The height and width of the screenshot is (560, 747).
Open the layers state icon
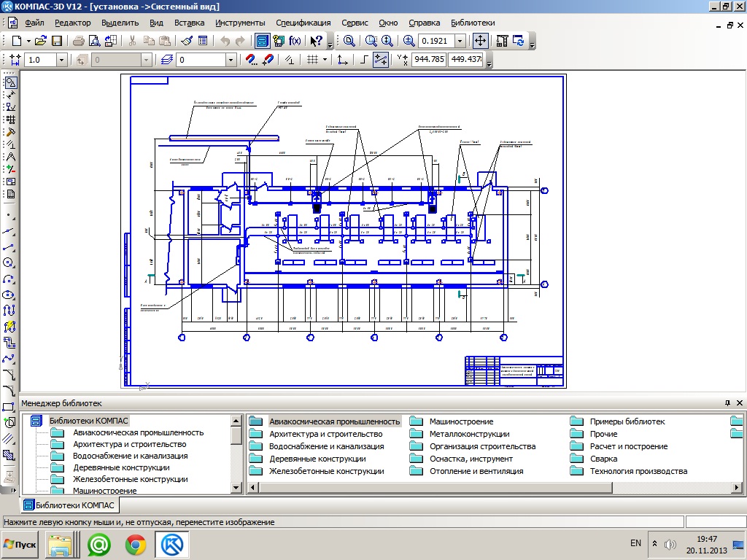pyautogui.click(x=166, y=60)
